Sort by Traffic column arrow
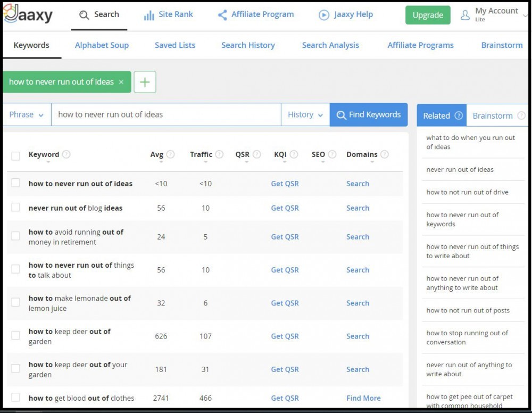532x413 pixels. click(x=205, y=162)
